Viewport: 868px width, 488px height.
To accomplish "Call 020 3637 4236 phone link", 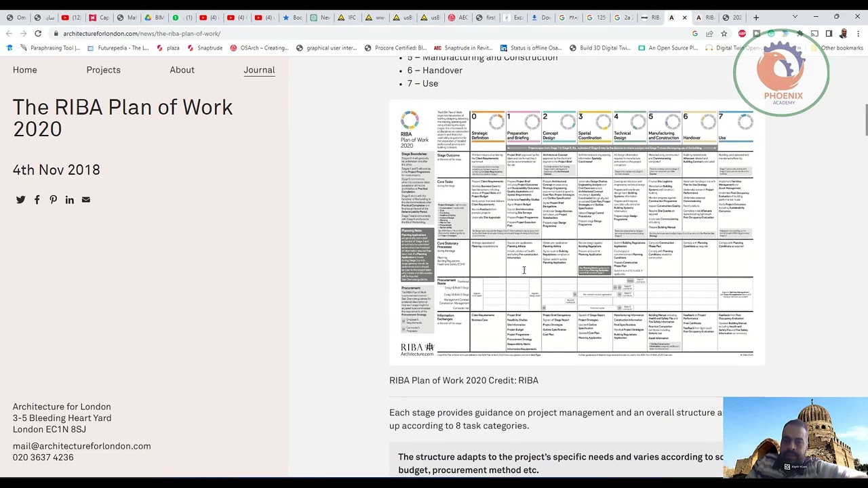I will click(x=43, y=457).
